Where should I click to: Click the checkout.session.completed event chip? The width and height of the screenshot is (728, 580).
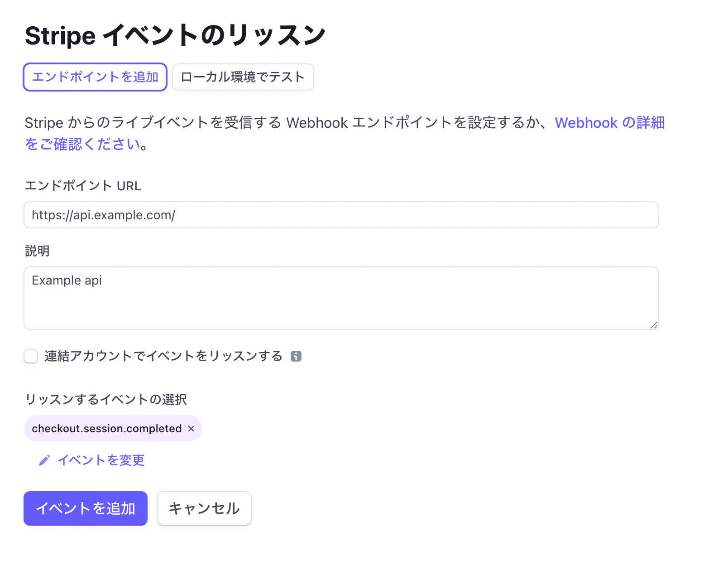pos(113,429)
